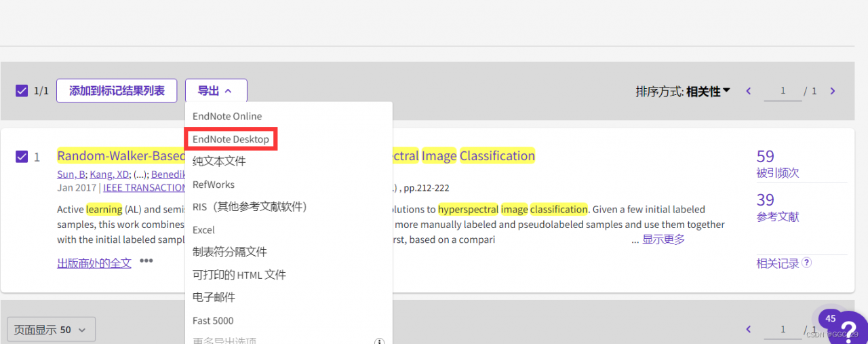Screen dimensions: 868x344
Task: Go to previous page using bottom left arrow
Action: tap(749, 329)
